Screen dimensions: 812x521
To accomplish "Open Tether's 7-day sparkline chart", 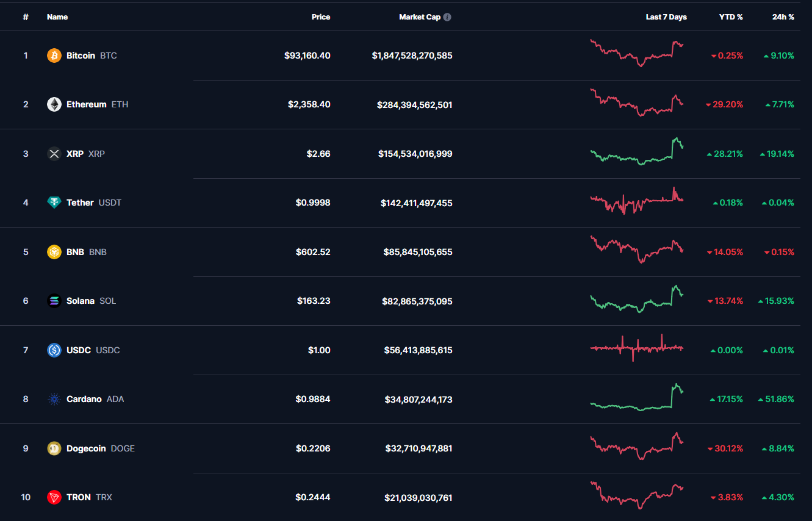I will (x=637, y=201).
